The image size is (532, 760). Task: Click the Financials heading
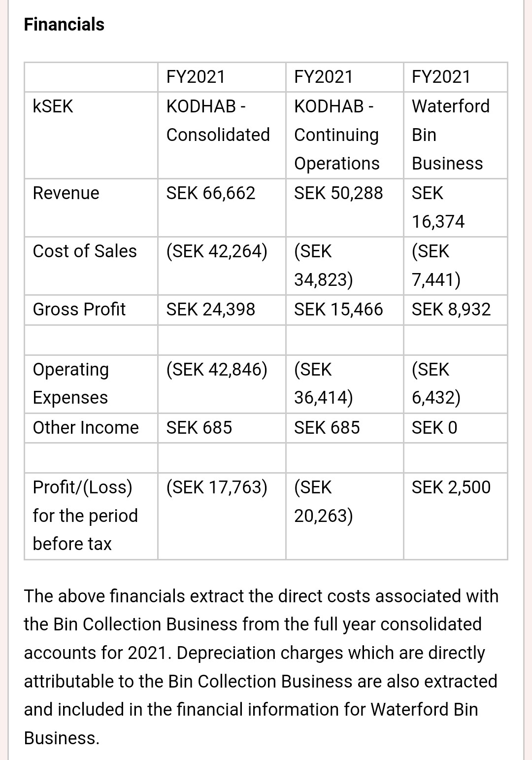(64, 24)
